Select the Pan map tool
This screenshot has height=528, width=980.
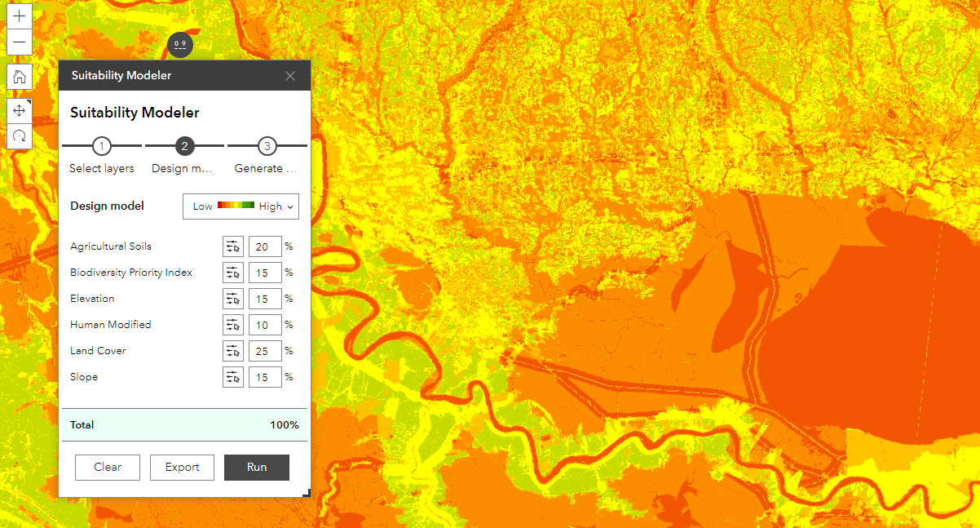point(19,109)
